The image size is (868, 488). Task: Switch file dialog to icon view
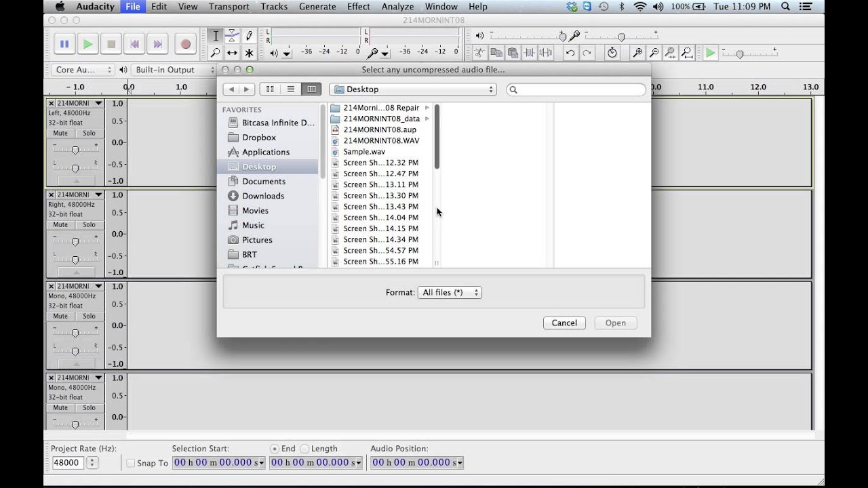pyautogui.click(x=270, y=89)
